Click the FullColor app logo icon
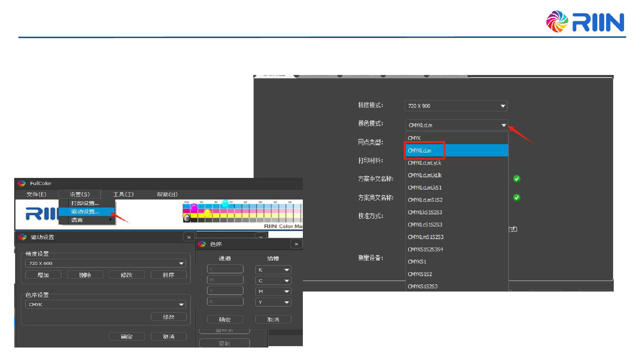The height and width of the screenshot is (362, 644). [x=22, y=183]
